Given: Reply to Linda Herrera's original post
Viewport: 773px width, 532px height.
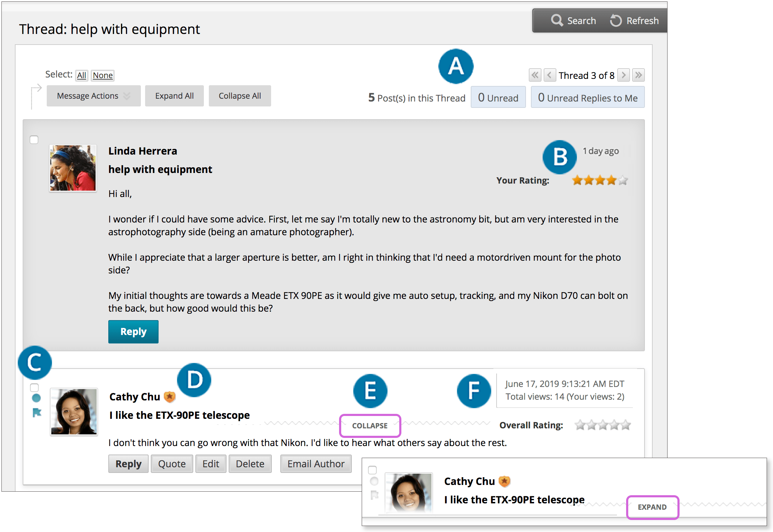Looking at the screenshot, I should 133,331.
